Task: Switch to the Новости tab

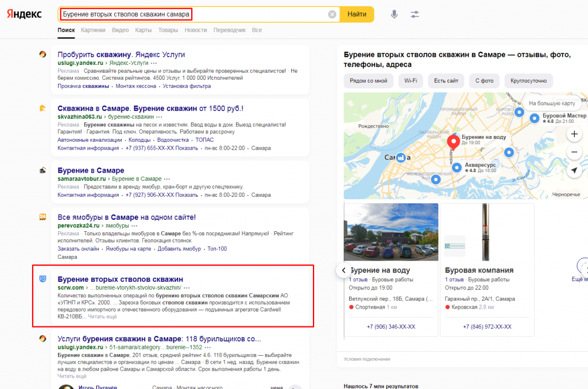Action: (196, 30)
